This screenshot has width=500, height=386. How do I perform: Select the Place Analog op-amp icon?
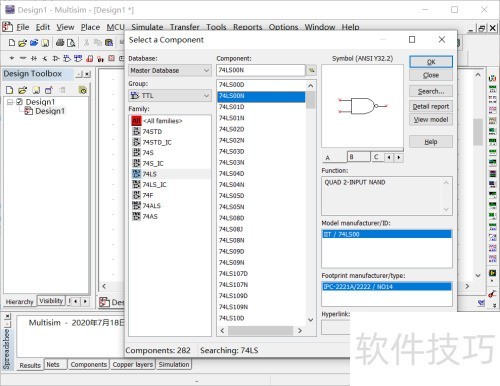(56, 59)
